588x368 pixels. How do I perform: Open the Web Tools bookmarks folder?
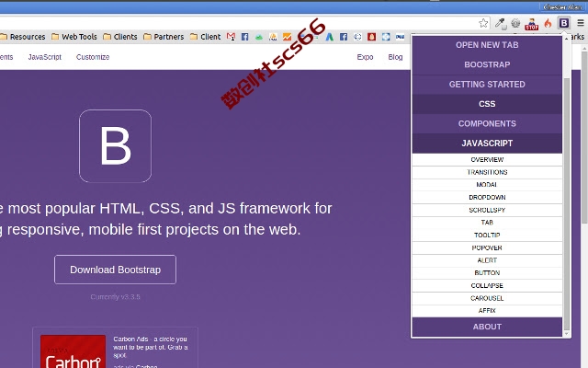click(74, 37)
